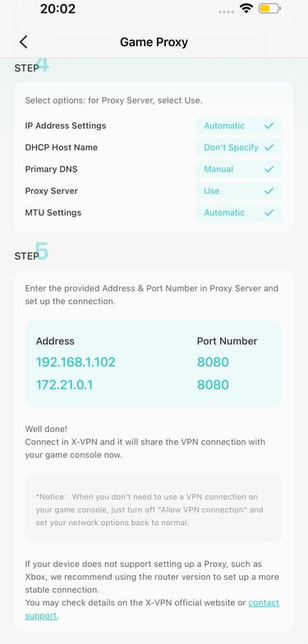
Task: Tap port number 8080 for 192.168.1.102
Action: (x=213, y=362)
